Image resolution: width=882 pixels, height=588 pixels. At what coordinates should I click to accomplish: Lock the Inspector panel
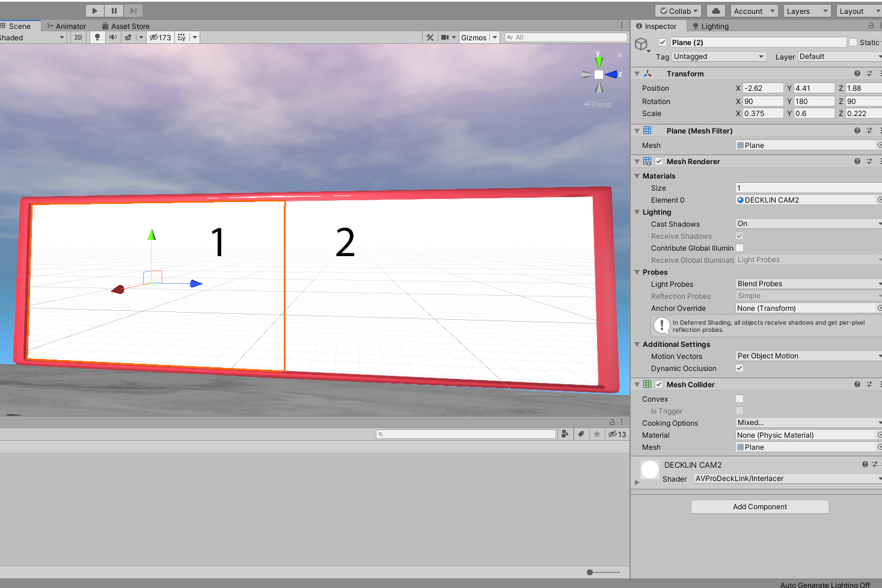pos(871,26)
